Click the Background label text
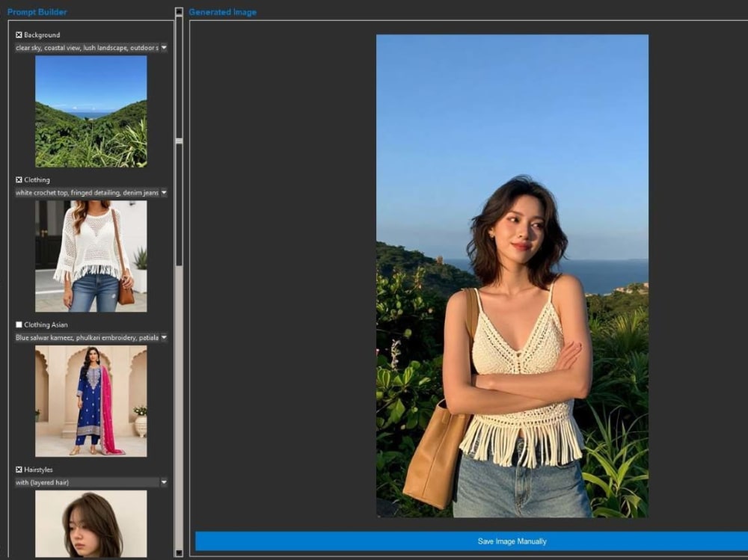Screen dimensions: 748x560 coord(42,35)
